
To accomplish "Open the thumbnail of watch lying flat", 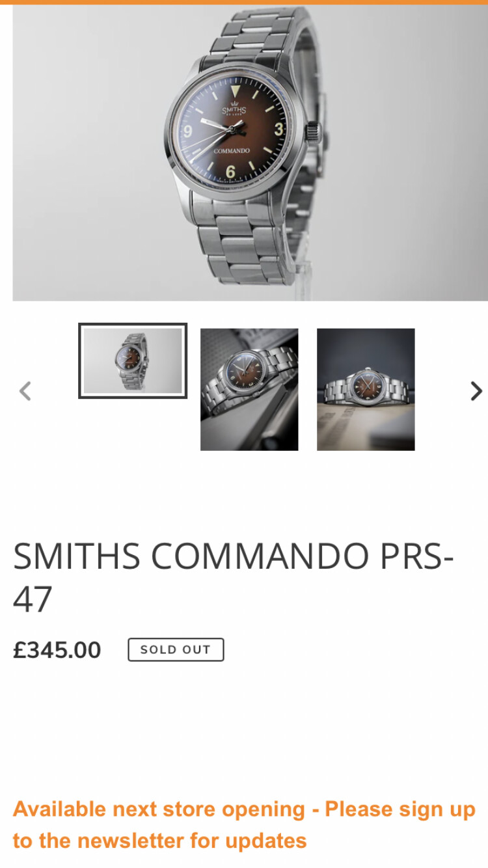I will (366, 389).
